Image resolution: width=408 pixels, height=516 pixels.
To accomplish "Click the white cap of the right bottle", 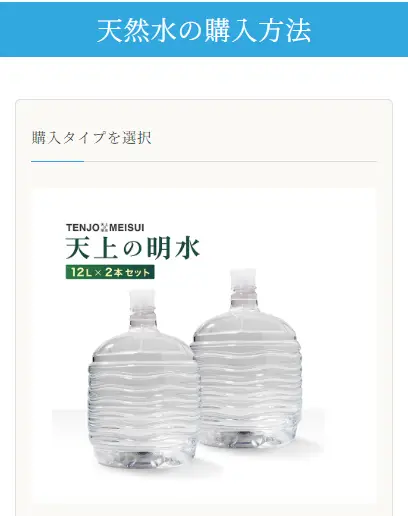I will click(x=243, y=278).
